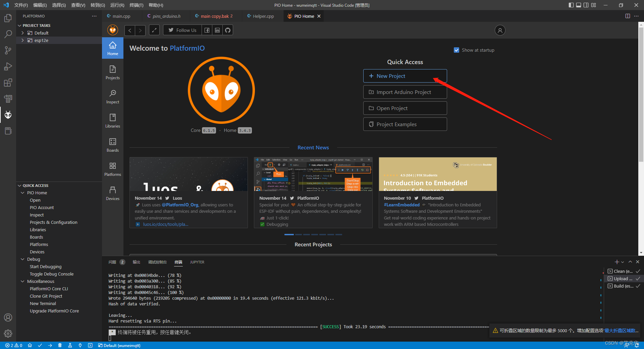644x349 pixels.
Task: Select Start Debugging in Quick Access
Action: tap(46, 267)
